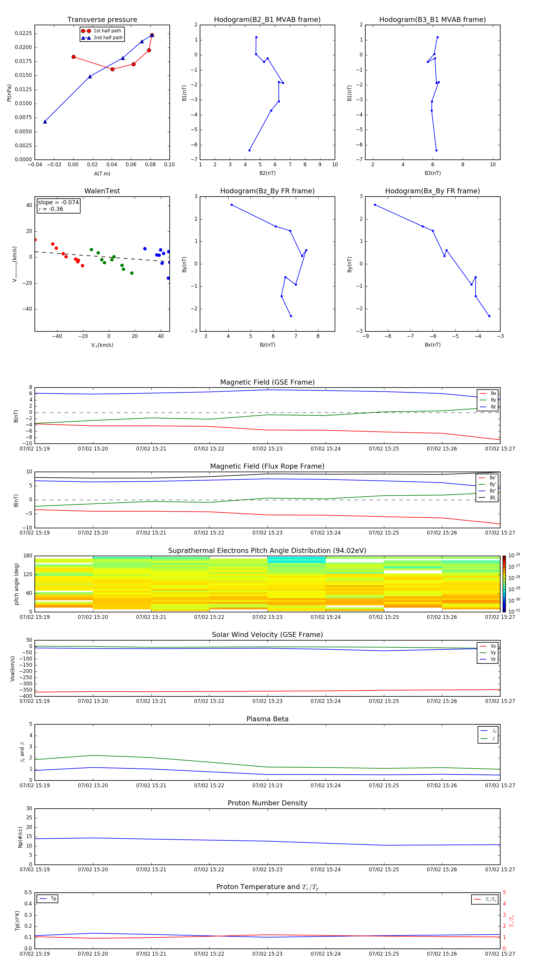Click the 'A(T·m)' x-axis label
Screen dimensions: 535x980
pos(102,173)
